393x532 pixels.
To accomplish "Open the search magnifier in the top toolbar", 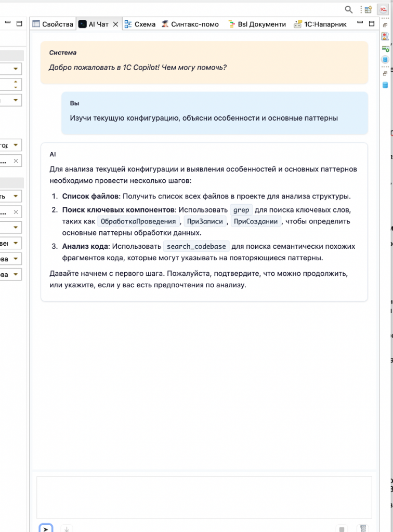I will (x=348, y=9).
